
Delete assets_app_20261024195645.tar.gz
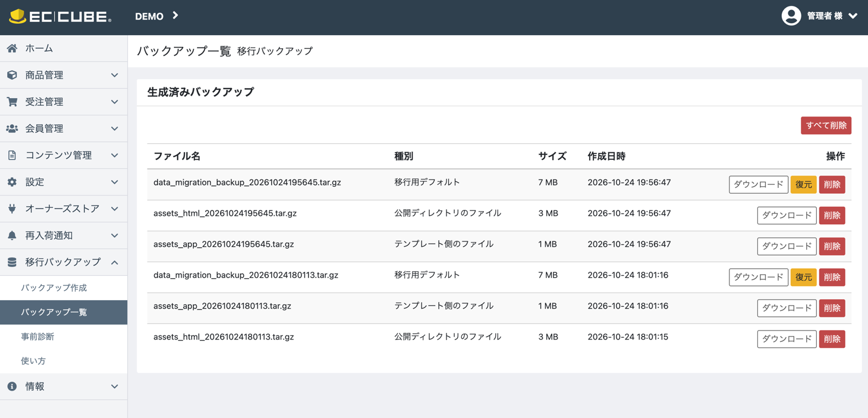click(832, 246)
